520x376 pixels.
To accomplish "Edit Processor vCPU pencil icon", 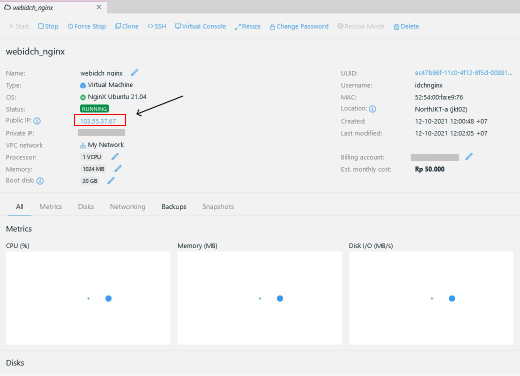I will tap(115, 156).
